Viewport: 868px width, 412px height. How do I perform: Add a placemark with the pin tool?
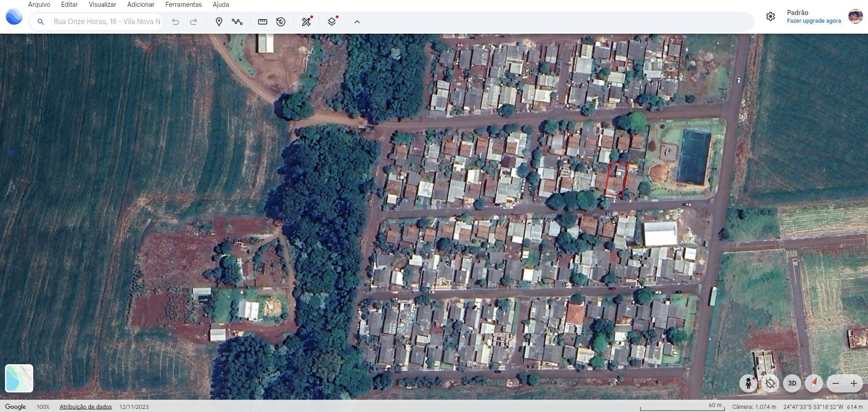point(219,21)
